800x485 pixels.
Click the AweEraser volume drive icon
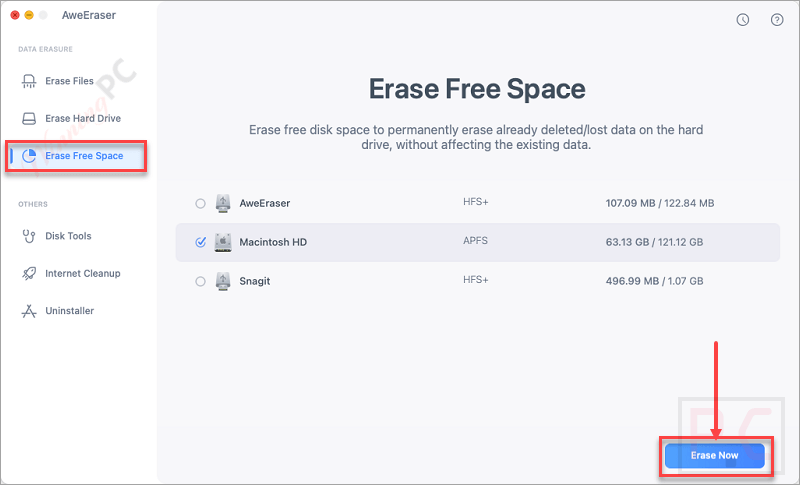(223, 203)
